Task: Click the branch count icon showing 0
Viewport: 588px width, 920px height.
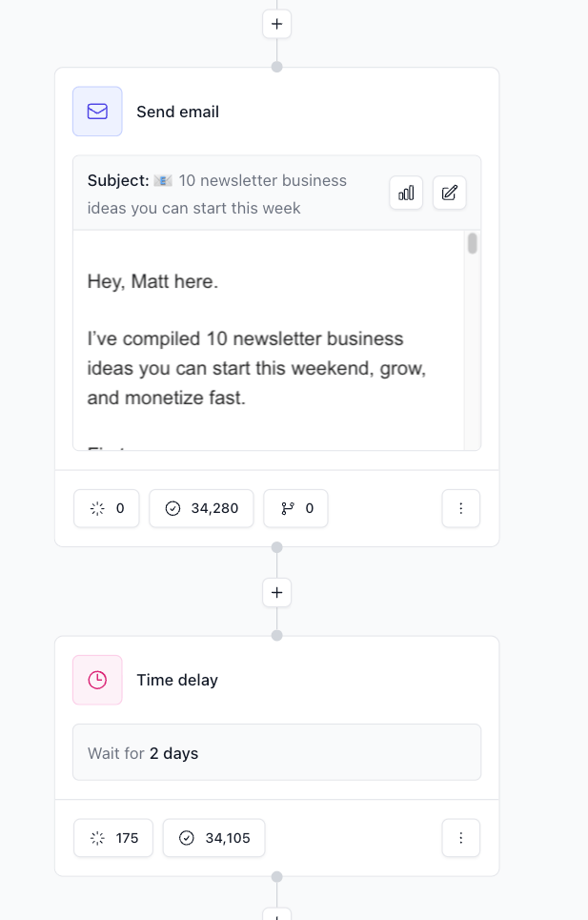Action: click(296, 508)
